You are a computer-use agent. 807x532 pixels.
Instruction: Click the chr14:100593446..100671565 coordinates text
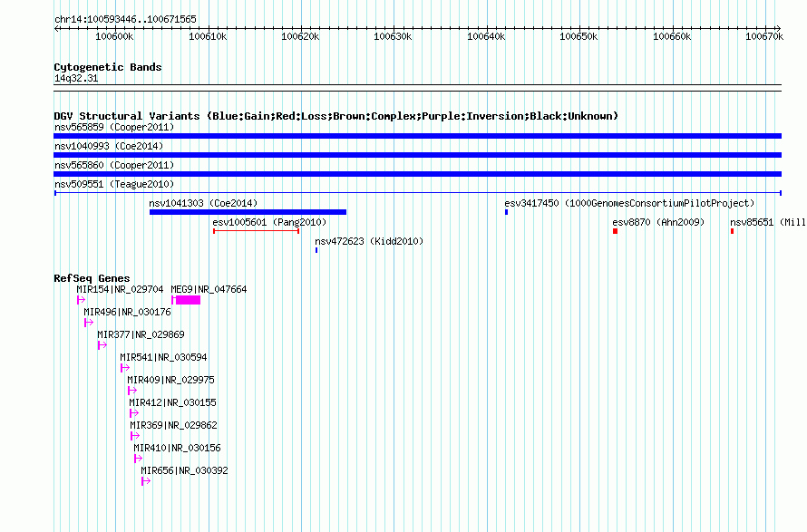pos(125,19)
